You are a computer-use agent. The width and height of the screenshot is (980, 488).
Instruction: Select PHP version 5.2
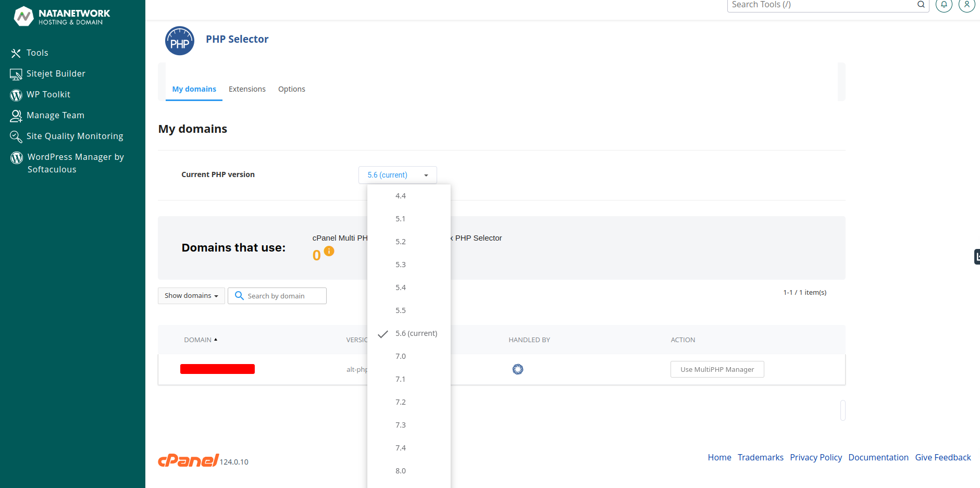point(409,242)
